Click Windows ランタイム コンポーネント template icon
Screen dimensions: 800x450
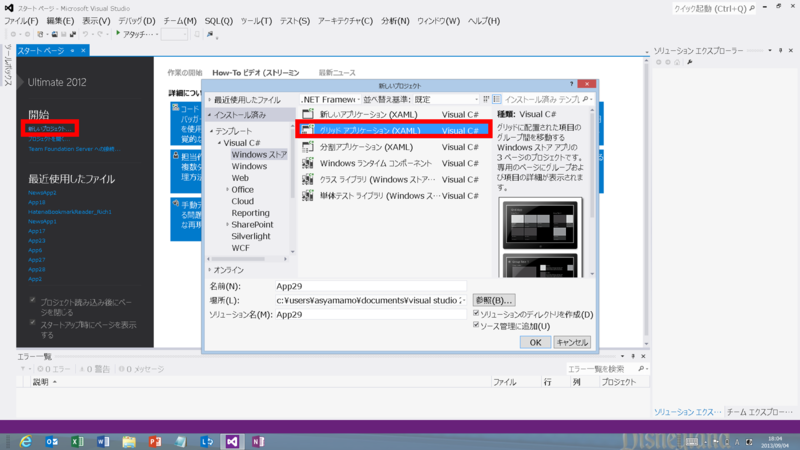(x=308, y=163)
